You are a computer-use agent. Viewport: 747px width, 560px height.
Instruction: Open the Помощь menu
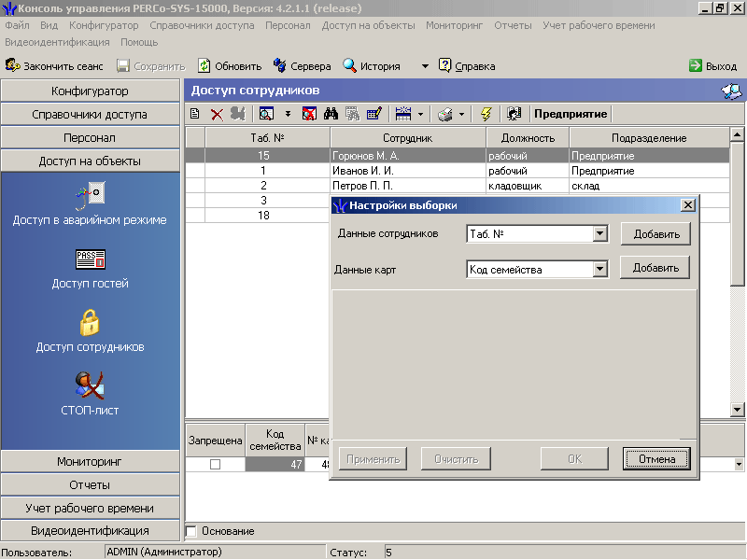(139, 42)
